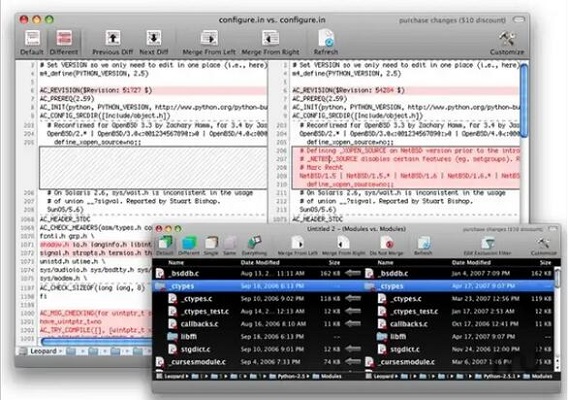568x400 pixels.
Task: Refresh the configure.in comparison
Action: coord(326,42)
